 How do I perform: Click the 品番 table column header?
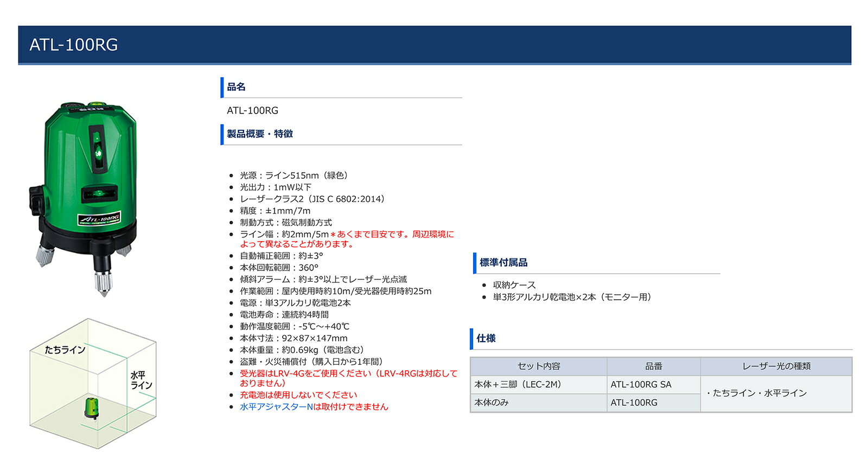pos(654,367)
